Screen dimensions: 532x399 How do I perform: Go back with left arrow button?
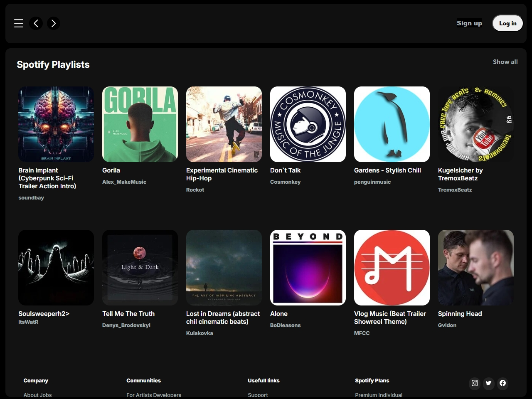coord(36,23)
